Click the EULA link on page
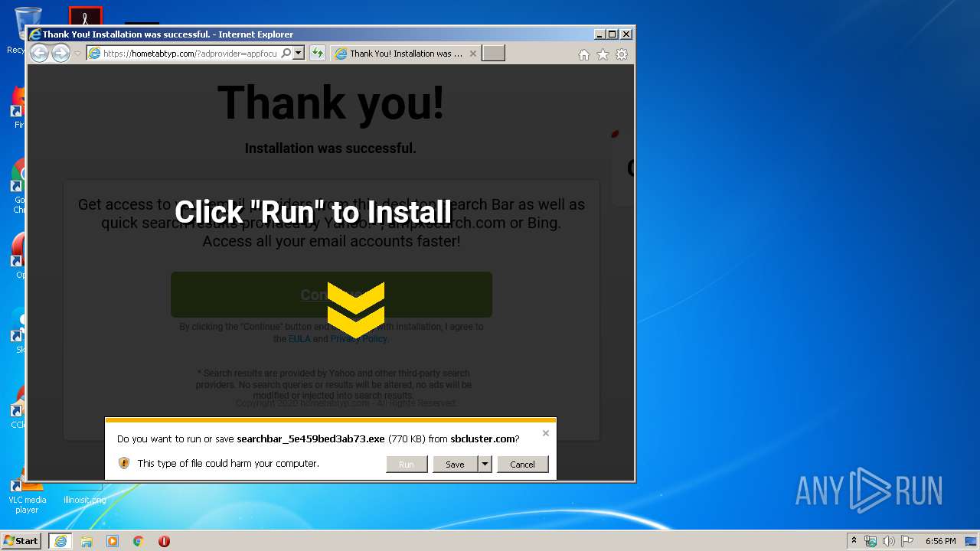Image resolution: width=980 pixels, height=551 pixels. coord(299,338)
